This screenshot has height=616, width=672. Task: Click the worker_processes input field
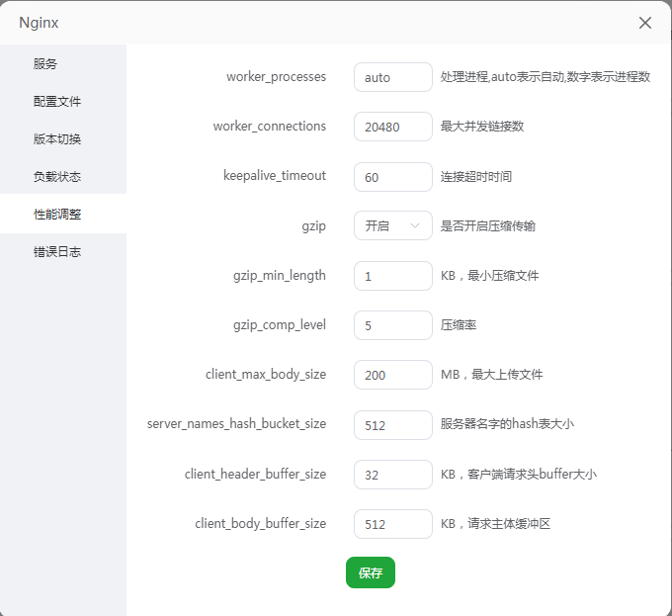pyautogui.click(x=392, y=77)
